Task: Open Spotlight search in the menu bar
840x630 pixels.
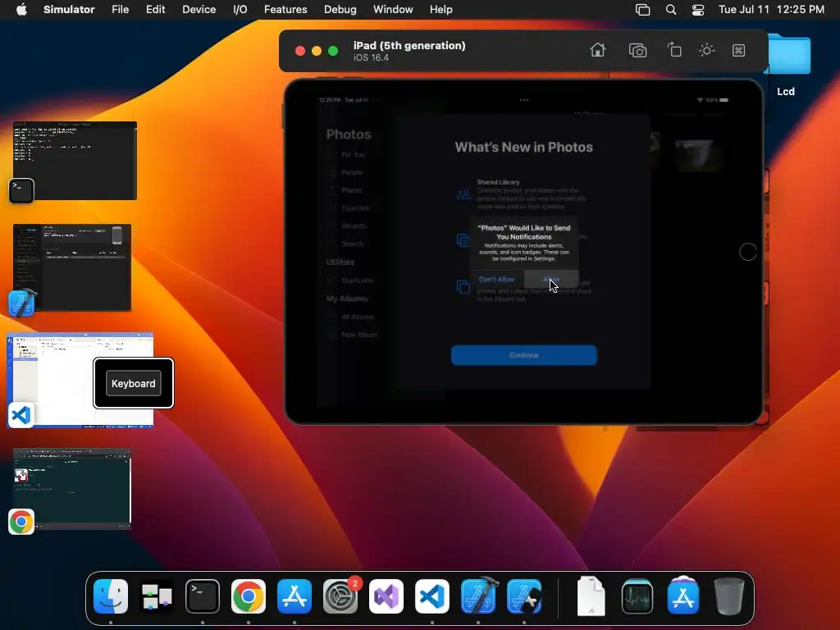Action: tap(671, 10)
